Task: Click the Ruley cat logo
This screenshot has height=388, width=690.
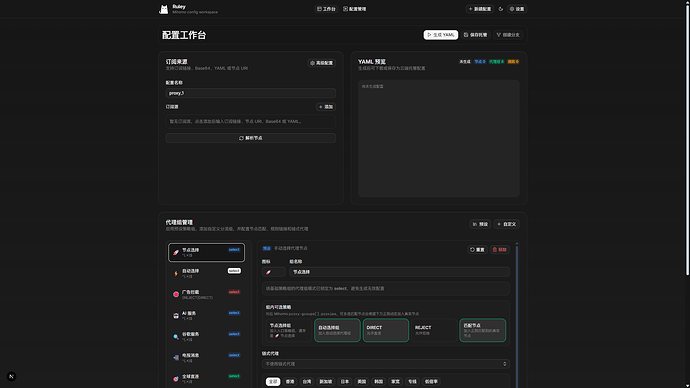Action: point(164,9)
